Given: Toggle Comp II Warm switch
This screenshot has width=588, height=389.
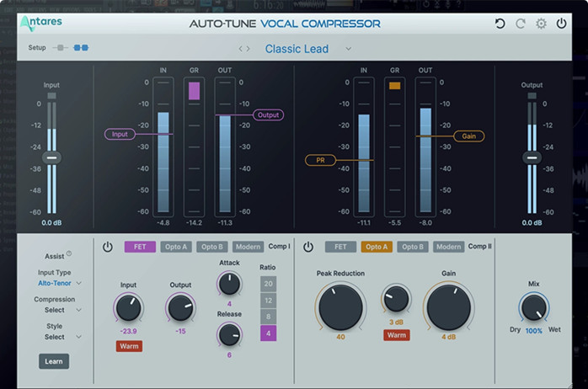Looking at the screenshot, I should [397, 335].
